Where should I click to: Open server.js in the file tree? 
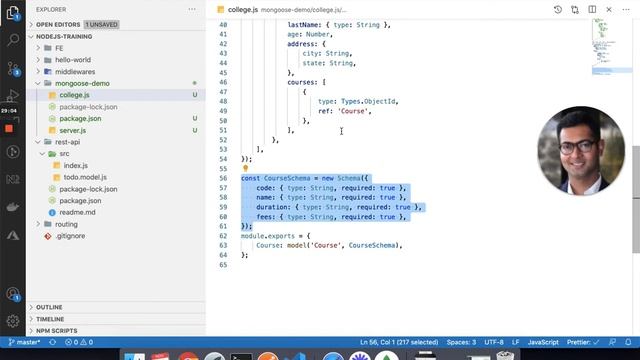[x=72, y=130]
